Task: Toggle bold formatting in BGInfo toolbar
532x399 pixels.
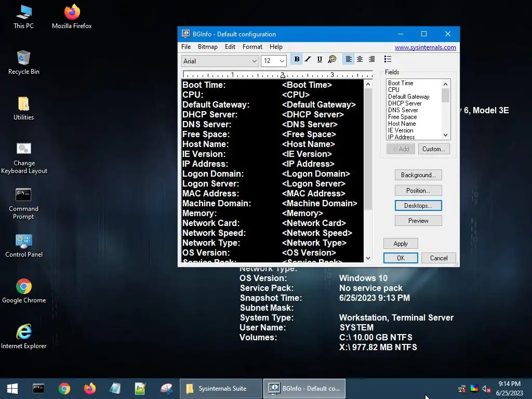Action: pyautogui.click(x=297, y=59)
